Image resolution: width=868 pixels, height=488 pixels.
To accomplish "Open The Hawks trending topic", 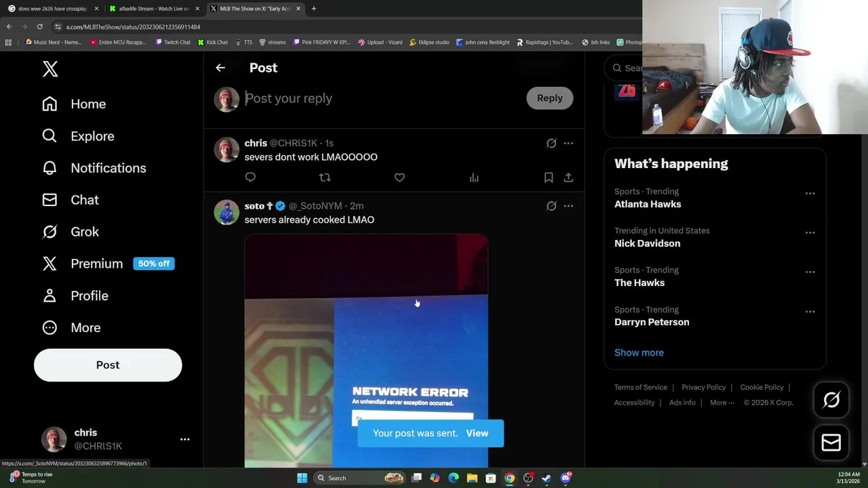I will tap(639, 283).
